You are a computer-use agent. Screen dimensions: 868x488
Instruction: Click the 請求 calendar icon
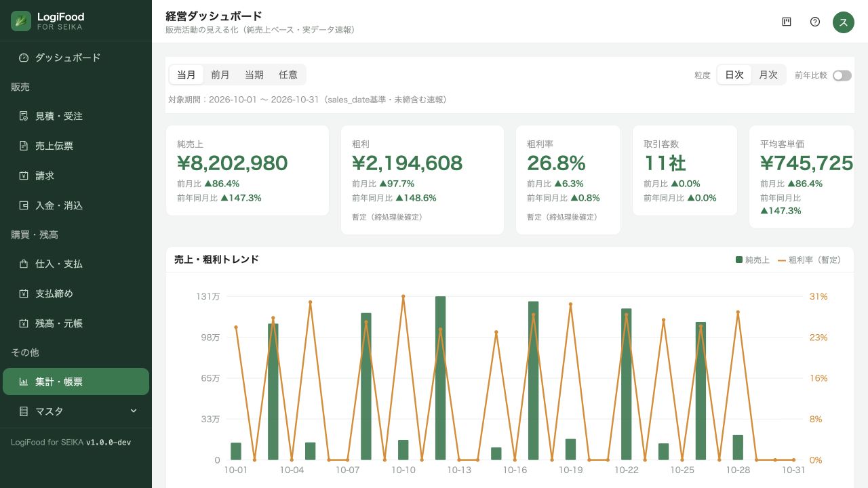24,176
